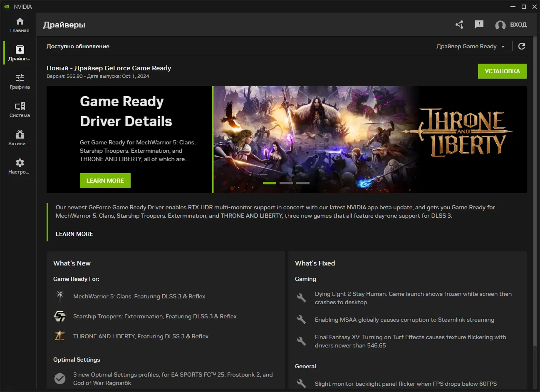
Task: Select the second carousel slide indicator
Action: coord(286,183)
